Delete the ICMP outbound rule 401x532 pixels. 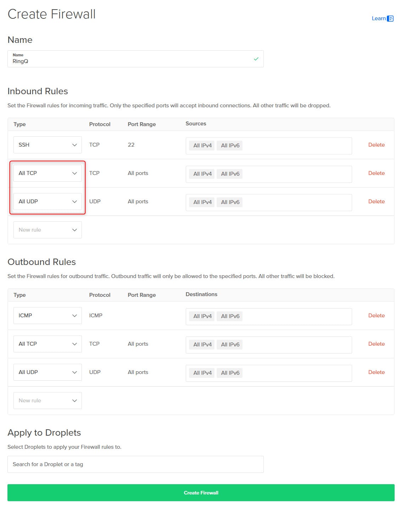click(376, 315)
